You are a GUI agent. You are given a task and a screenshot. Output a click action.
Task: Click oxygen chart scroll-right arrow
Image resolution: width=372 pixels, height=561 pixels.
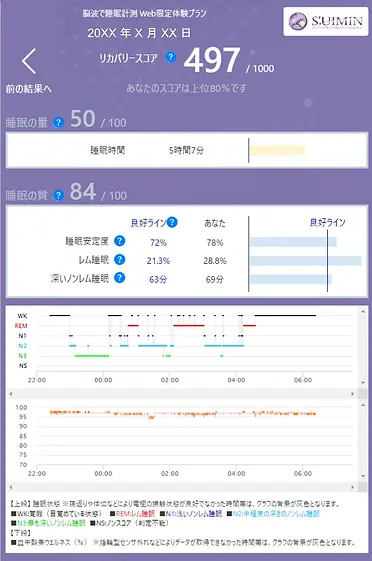point(352,487)
